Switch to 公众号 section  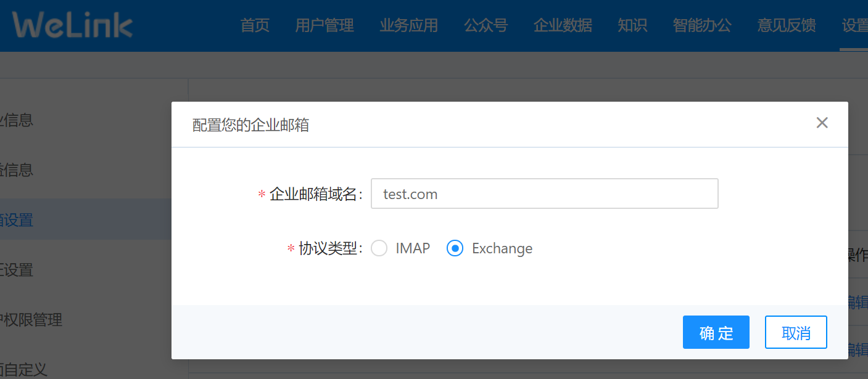click(x=486, y=25)
